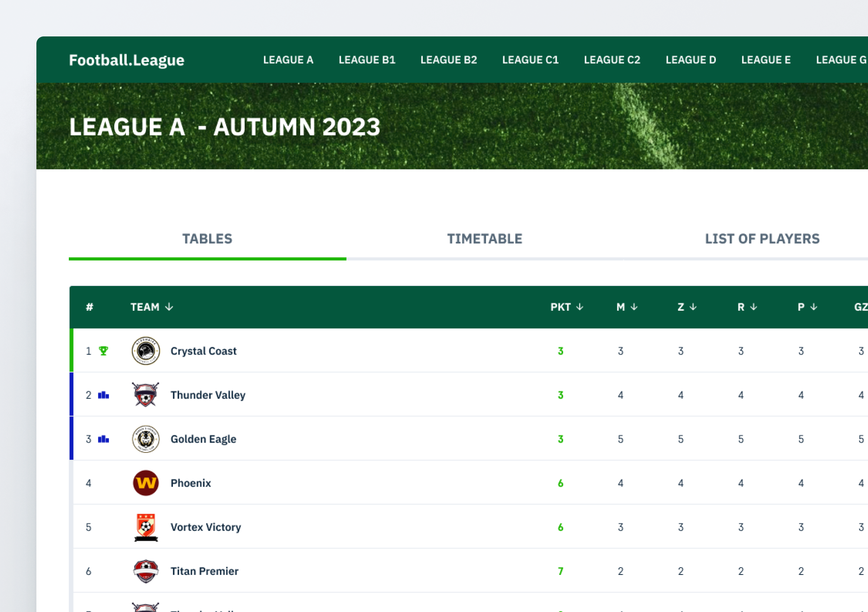Screen dimensions: 868x612
Task: Click the Titan Premier team crest
Action: (146, 571)
